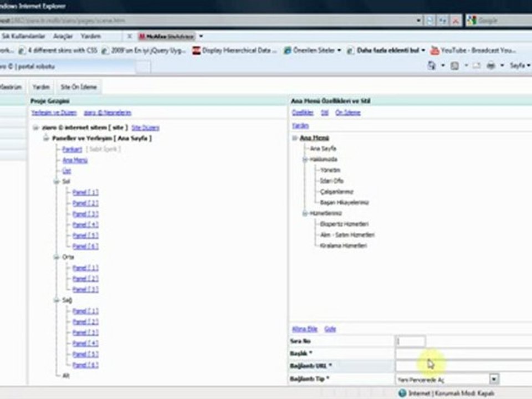
Task: Select Panel [4] under Sol
Action: click(85, 224)
